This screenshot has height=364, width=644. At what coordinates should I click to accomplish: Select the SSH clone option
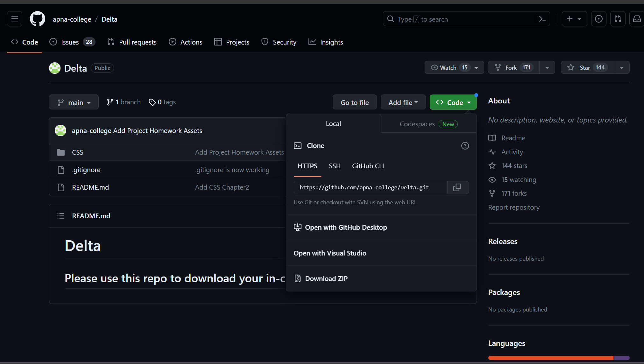(x=335, y=166)
